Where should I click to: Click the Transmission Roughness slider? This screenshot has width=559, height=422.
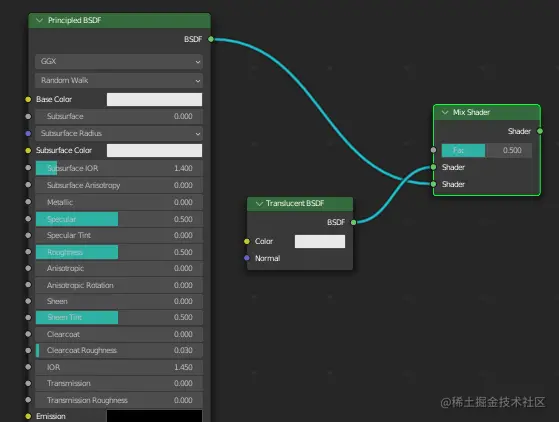pyautogui.click(x=119, y=400)
